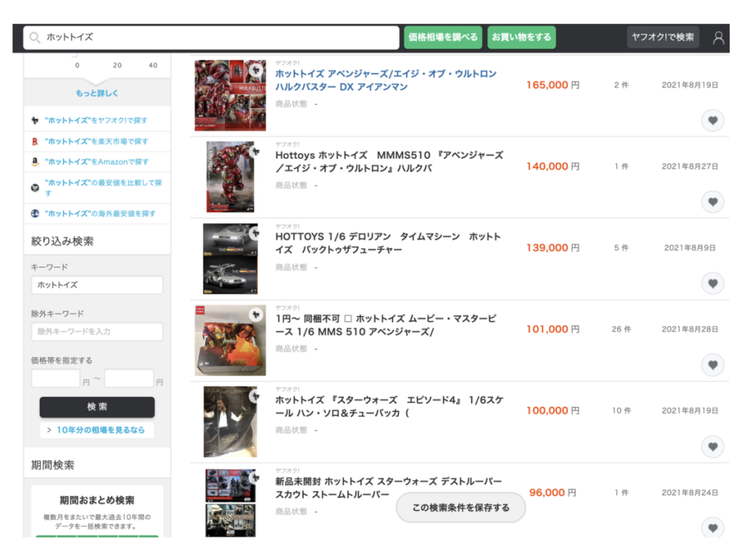Click the lowest price comparison icon link
Viewport: 736px width, 560px height.
(35, 188)
